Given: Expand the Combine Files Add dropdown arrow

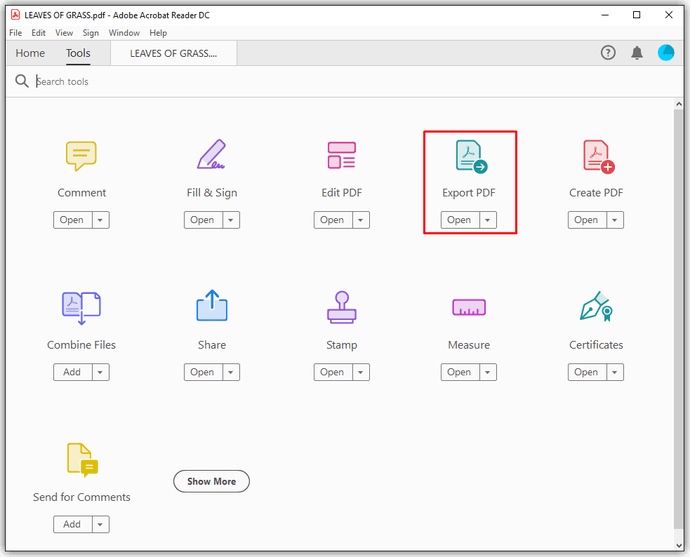Looking at the screenshot, I should 100,372.
